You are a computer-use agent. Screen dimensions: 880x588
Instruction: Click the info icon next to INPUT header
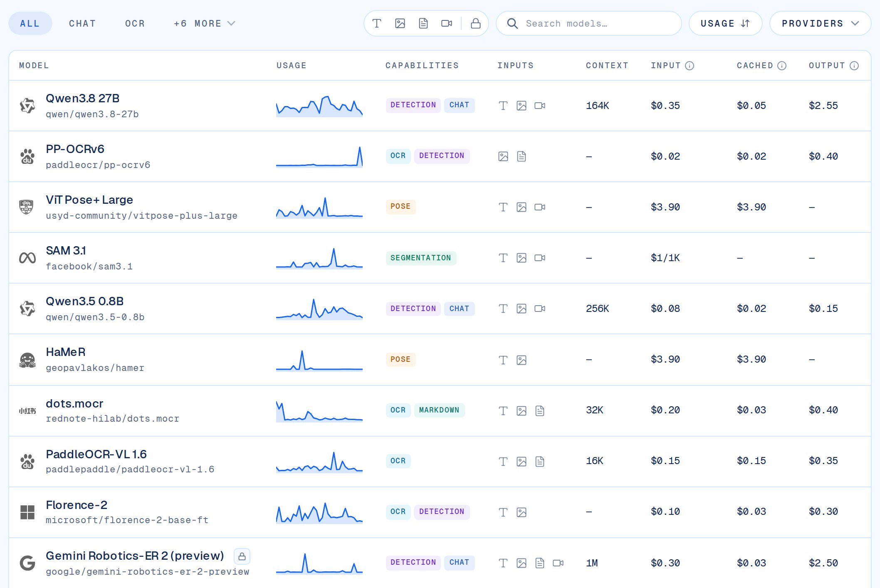pyautogui.click(x=690, y=66)
